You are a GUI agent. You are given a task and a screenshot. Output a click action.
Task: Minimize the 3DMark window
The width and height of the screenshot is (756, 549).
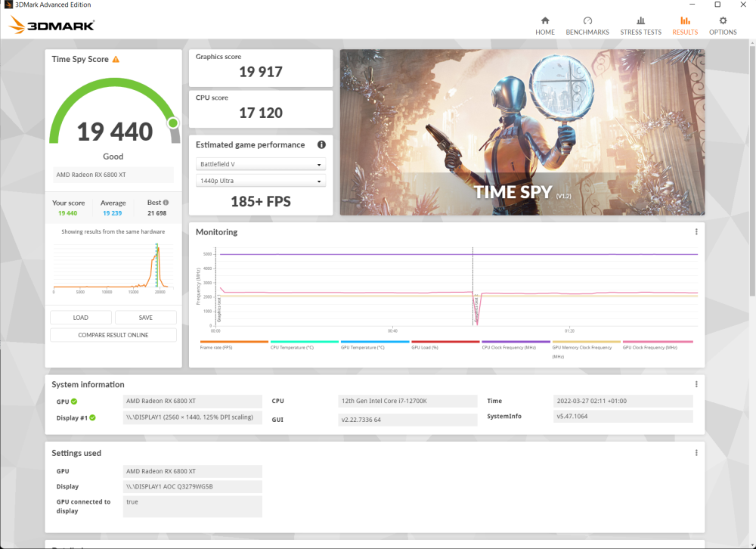692,5
